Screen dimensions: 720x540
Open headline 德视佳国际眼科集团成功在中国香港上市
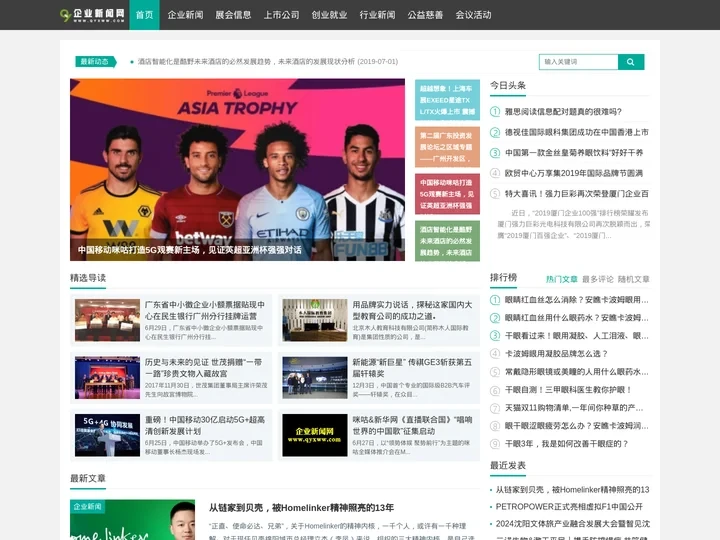click(x=577, y=132)
